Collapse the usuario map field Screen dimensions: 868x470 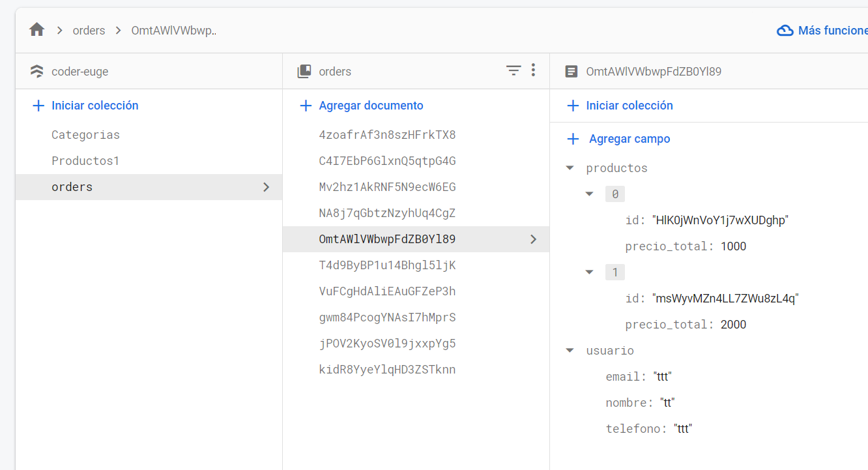(570, 350)
